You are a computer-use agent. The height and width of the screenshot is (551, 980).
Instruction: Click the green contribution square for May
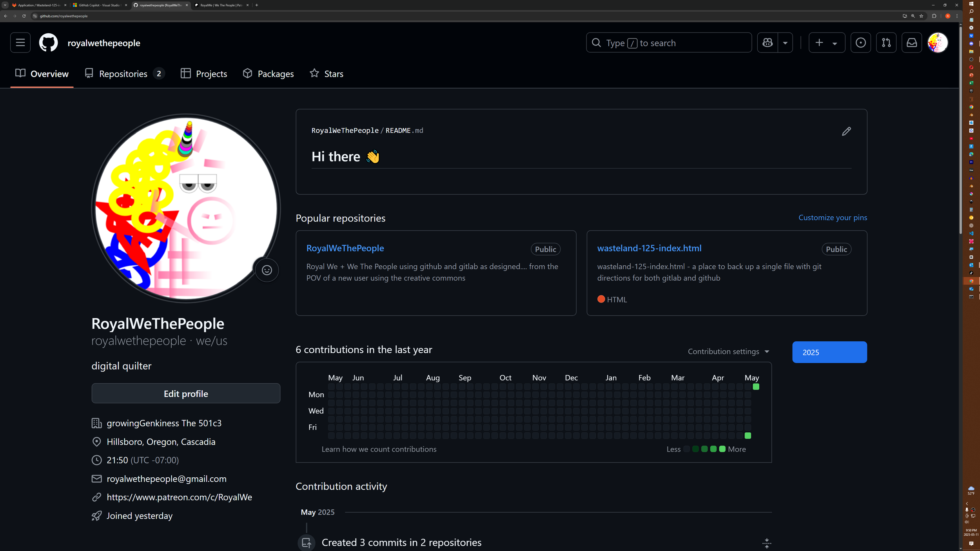(x=756, y=387)
